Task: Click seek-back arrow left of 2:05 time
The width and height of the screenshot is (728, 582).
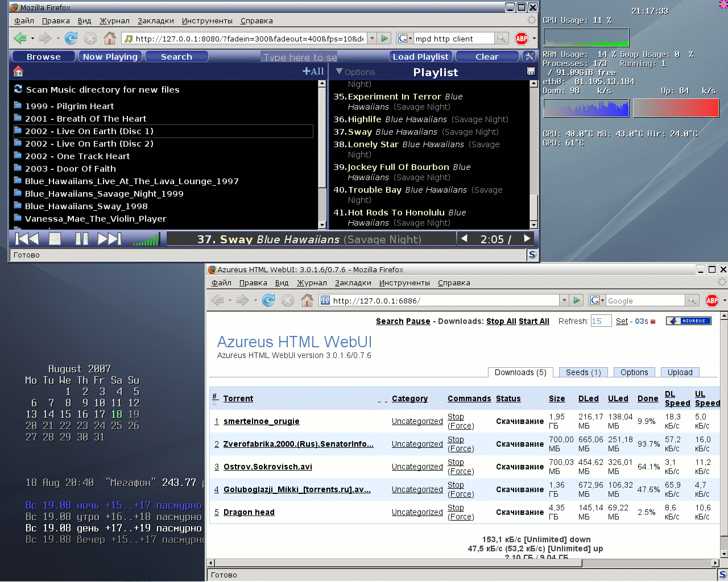Action: [464, 239]
